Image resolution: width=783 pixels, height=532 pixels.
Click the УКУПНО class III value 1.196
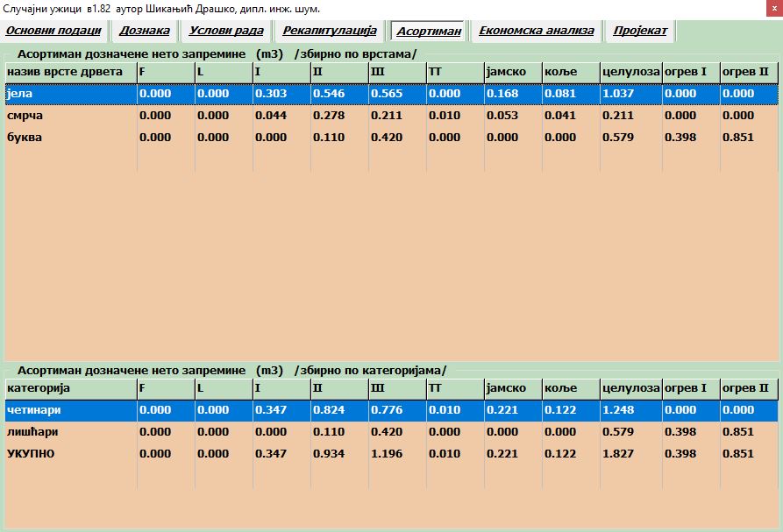(x=387, y=454)
